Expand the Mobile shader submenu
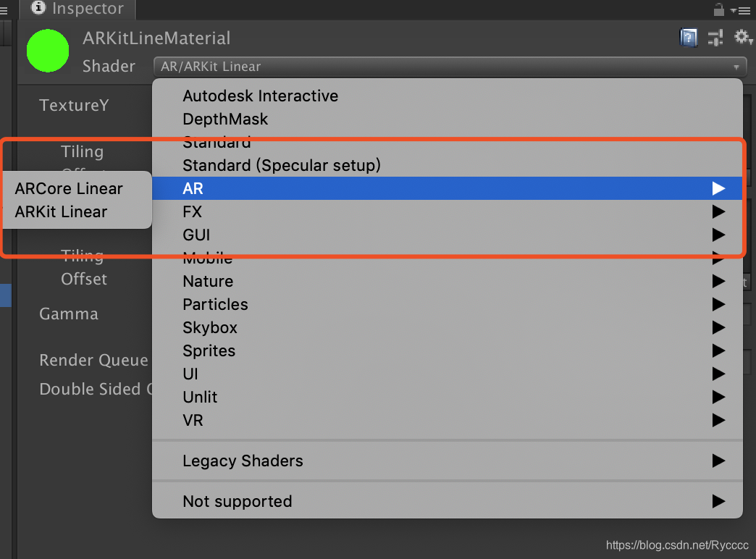The width and height of the screenshot is (756, 559). (447, 258)
